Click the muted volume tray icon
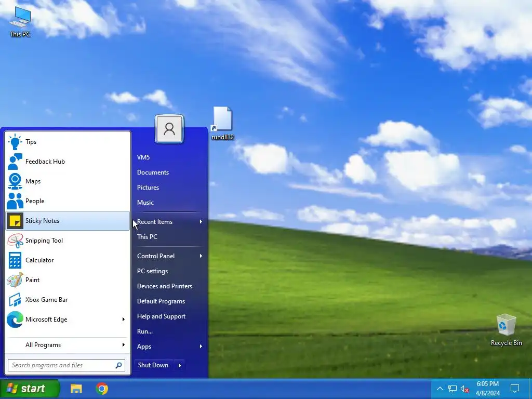This screenshot has height=399, width=532. 465,389
